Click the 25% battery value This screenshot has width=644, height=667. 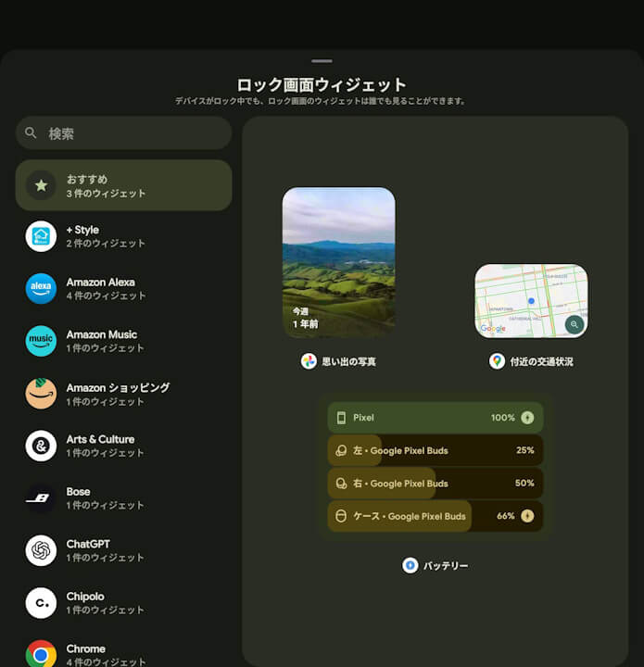click(524, 450)
